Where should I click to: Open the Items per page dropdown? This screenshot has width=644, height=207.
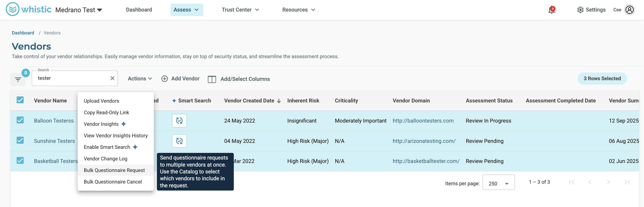(x=498, y=182)
